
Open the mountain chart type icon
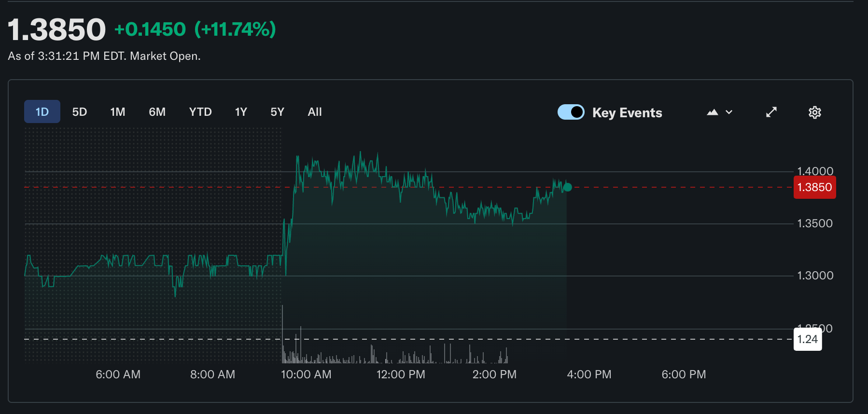click(712, 112)
